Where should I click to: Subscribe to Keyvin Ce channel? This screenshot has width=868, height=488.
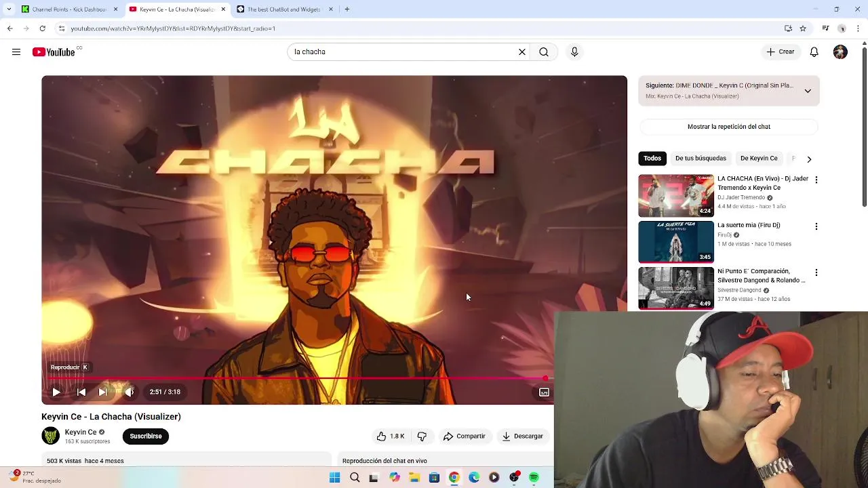point(146,436)
